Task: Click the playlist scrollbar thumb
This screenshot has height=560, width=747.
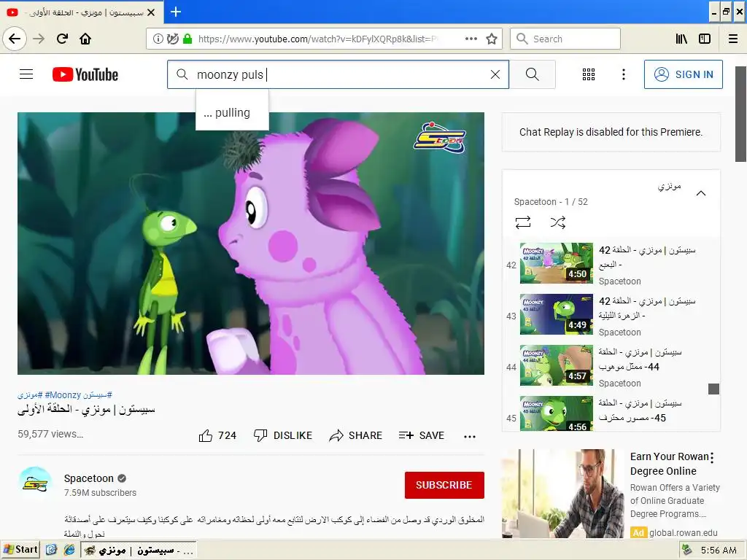Action: click(713, 389)
